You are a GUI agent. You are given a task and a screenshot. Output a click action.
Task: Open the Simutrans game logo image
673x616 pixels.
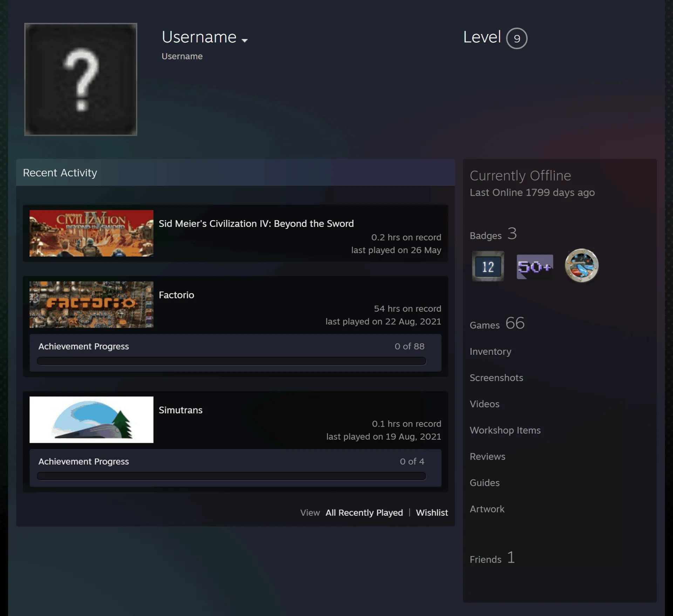tap(91, 420)
